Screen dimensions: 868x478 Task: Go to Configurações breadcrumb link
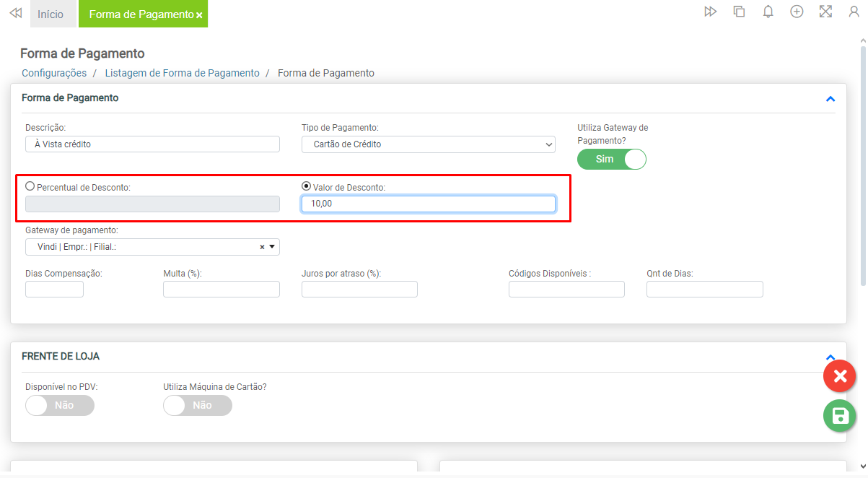(x=54, y=73)
